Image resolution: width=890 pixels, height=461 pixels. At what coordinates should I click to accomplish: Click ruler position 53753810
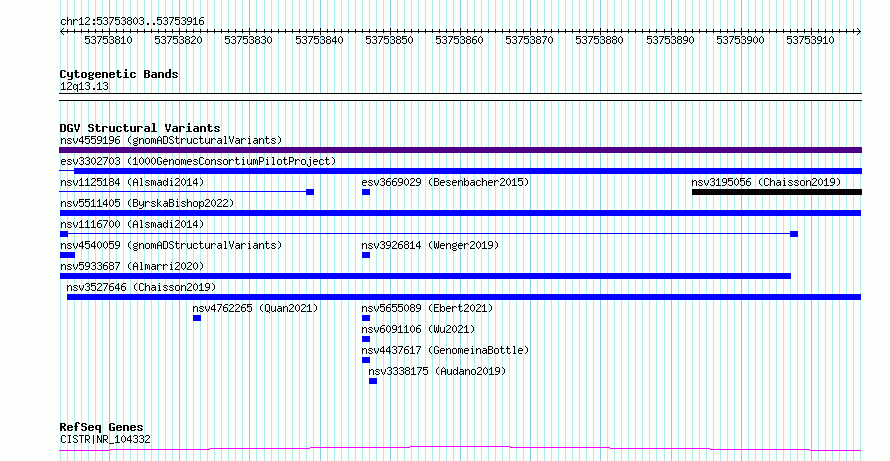pyautogui.click(x=108, y=40)
